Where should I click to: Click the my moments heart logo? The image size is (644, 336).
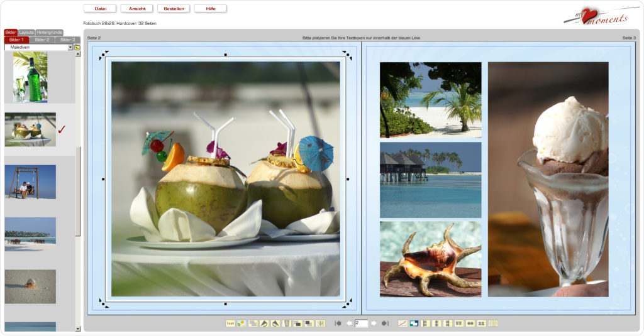(601, 16)
